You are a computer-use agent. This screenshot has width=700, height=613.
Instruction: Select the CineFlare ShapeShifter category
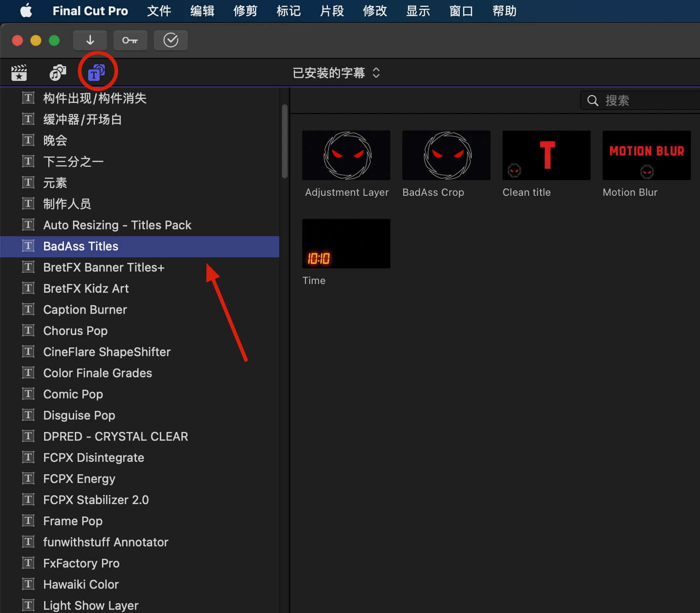click(x=140, y=352)
